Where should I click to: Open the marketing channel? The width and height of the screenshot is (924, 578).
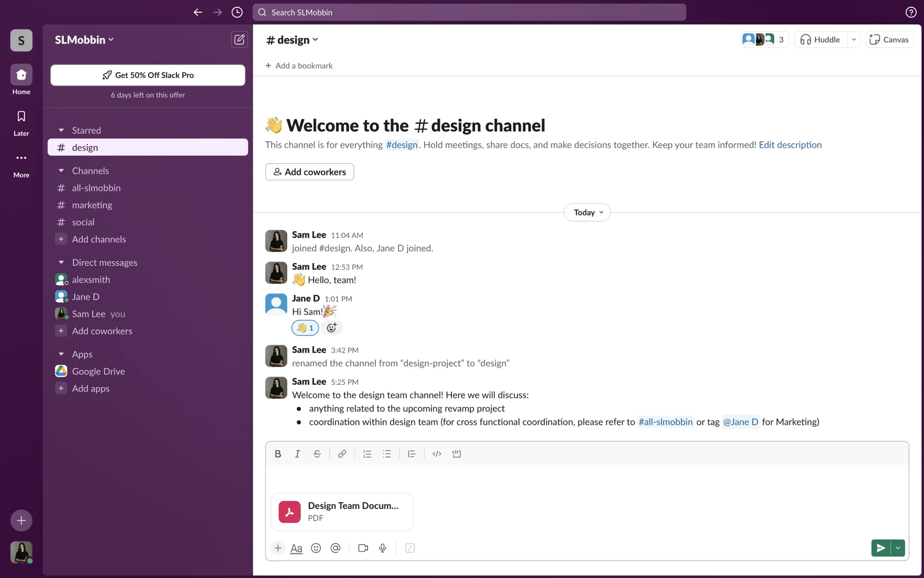pyautogui.click(x=92, y=205)
